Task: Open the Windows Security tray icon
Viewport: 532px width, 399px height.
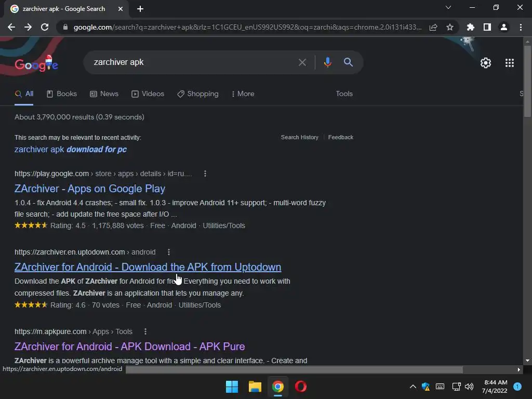Action: [x=425, y=387]
